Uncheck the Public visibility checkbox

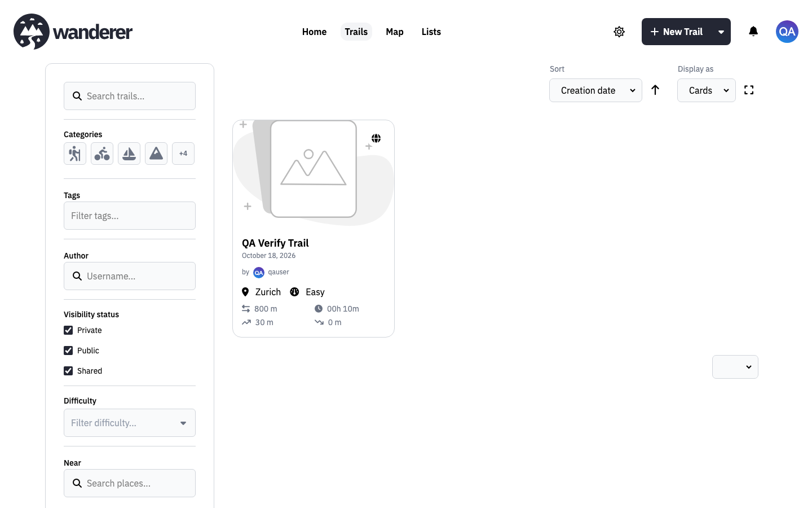click(68, 351)
